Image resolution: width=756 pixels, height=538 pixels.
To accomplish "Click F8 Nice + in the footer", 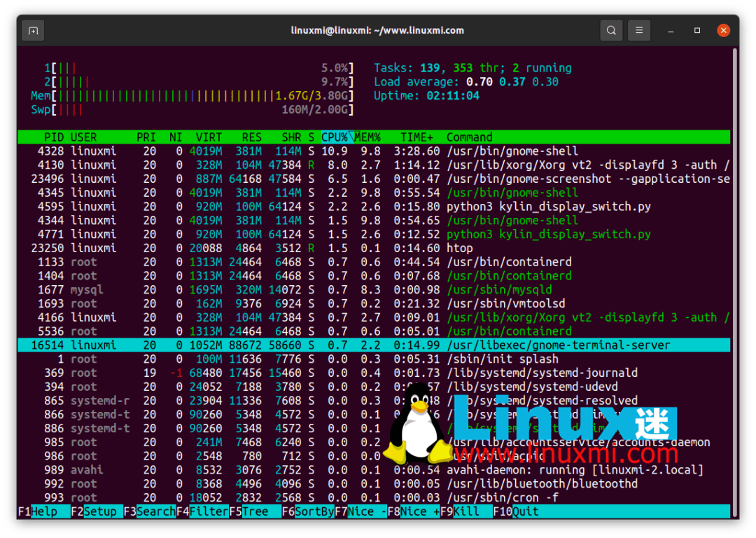I will 414,511.
